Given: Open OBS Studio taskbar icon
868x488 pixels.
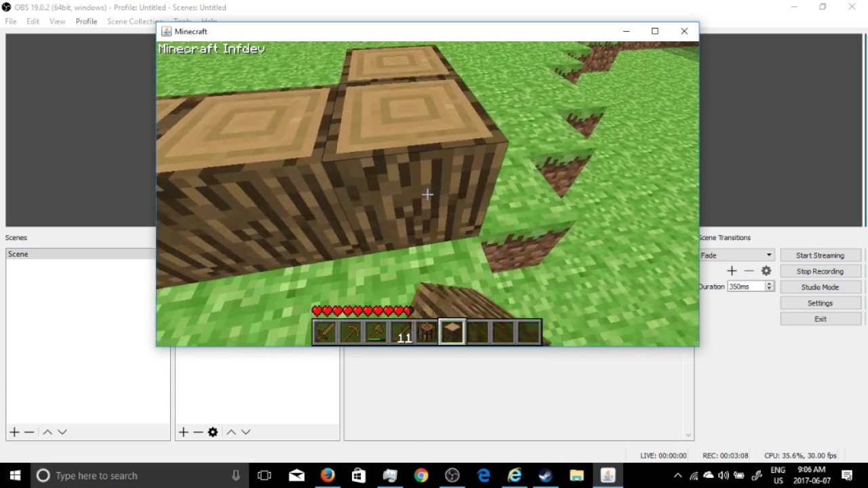Looking at the screenshot, I should click(452, 475).
